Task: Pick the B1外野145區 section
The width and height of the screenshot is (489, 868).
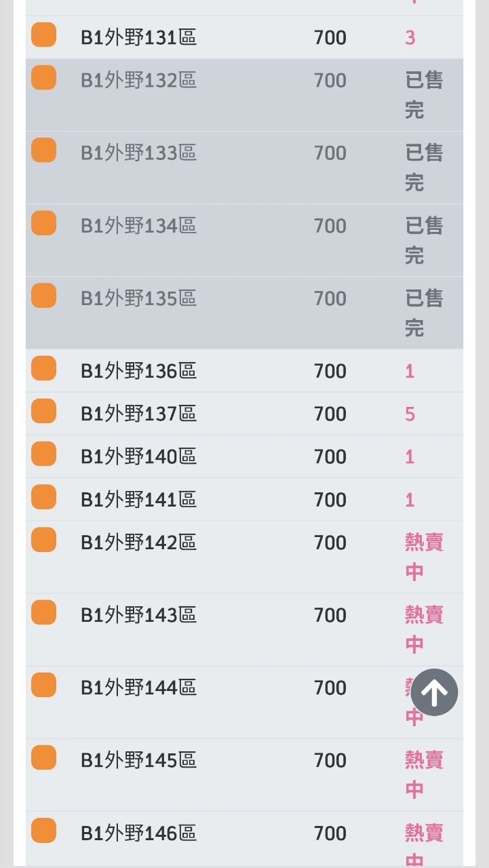Action: pyautogui.click(x=138, y=761)
